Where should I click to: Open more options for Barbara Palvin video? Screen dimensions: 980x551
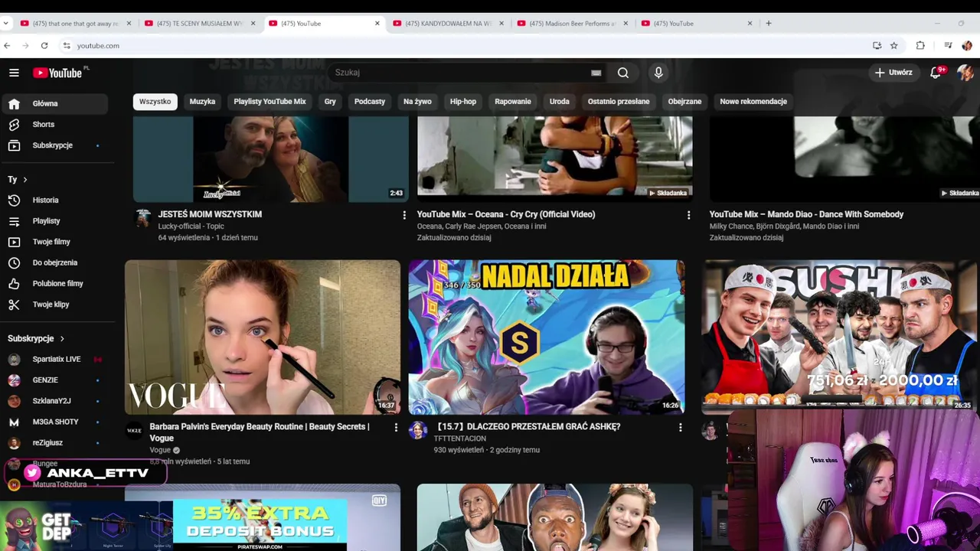(x=396, y=428)
